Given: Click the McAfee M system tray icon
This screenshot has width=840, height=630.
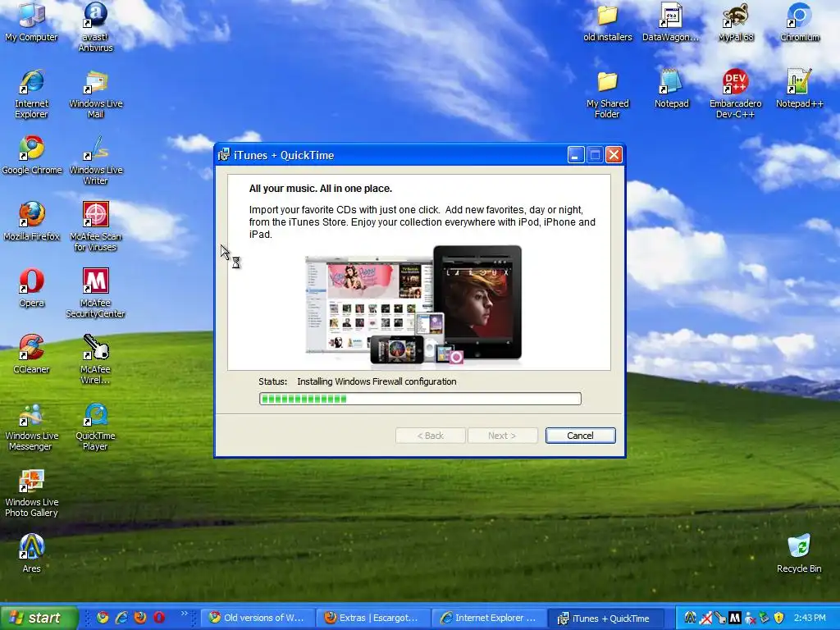Looking at the screenshot, I should tap(735, 618).
